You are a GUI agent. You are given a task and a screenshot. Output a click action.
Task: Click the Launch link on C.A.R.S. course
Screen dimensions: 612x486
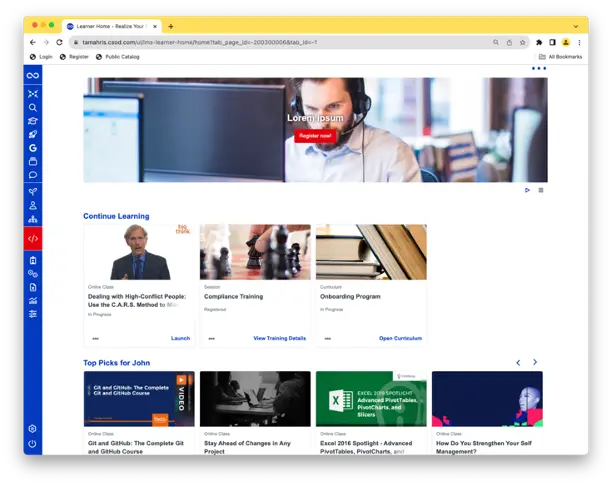pyautogui.click(x=180, y=338)
